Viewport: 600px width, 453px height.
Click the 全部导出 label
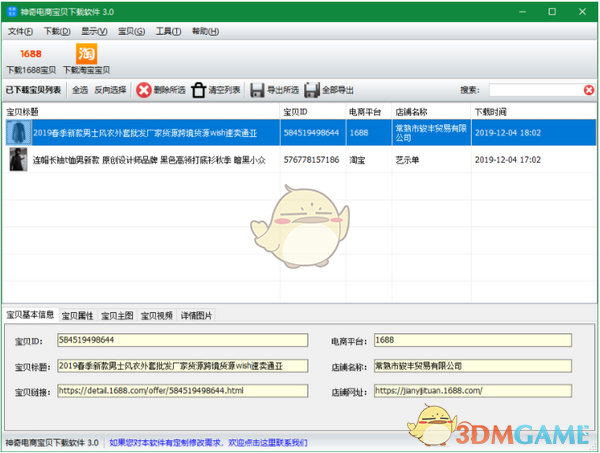point(338,90)
